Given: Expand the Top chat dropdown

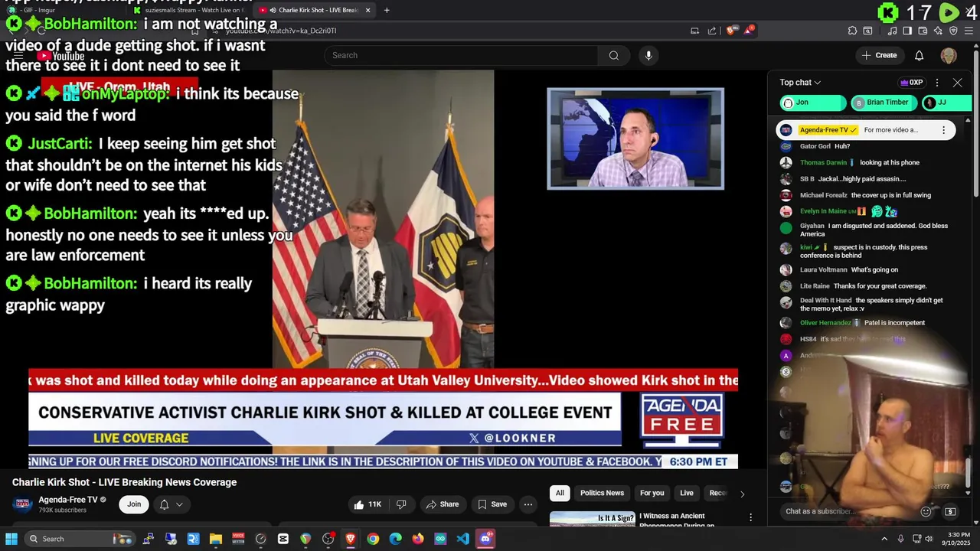Looking at the screenshot, I should coord(800,83).
